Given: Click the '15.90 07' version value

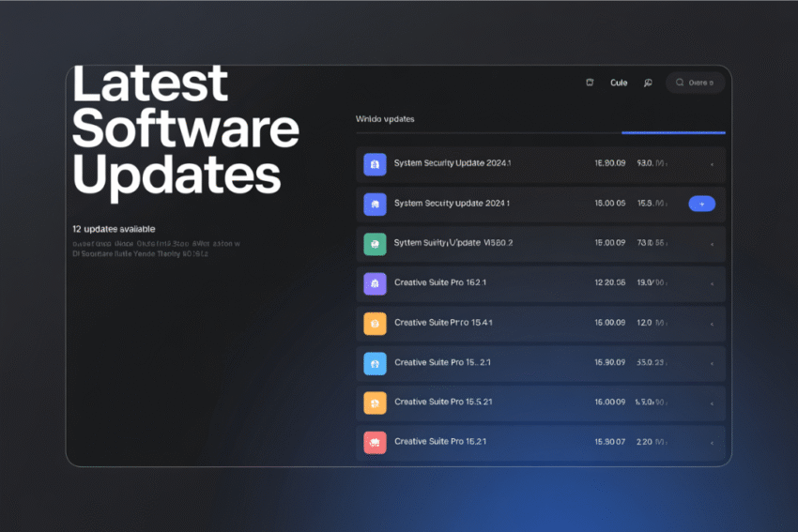Looking at the screenshot, I should (609, 442).
